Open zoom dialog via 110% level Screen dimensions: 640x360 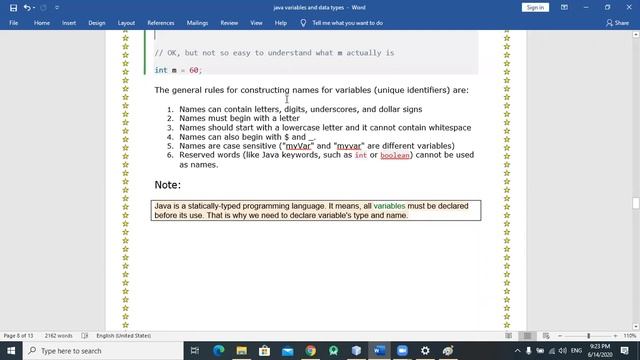tap(629, 336)
